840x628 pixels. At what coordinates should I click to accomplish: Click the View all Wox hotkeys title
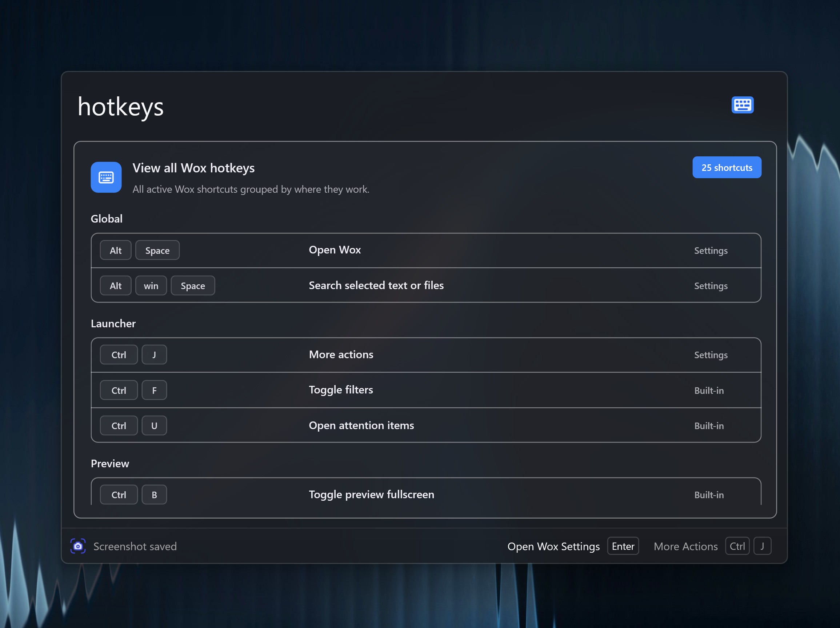pyautogui.click(x=193, y=168)
